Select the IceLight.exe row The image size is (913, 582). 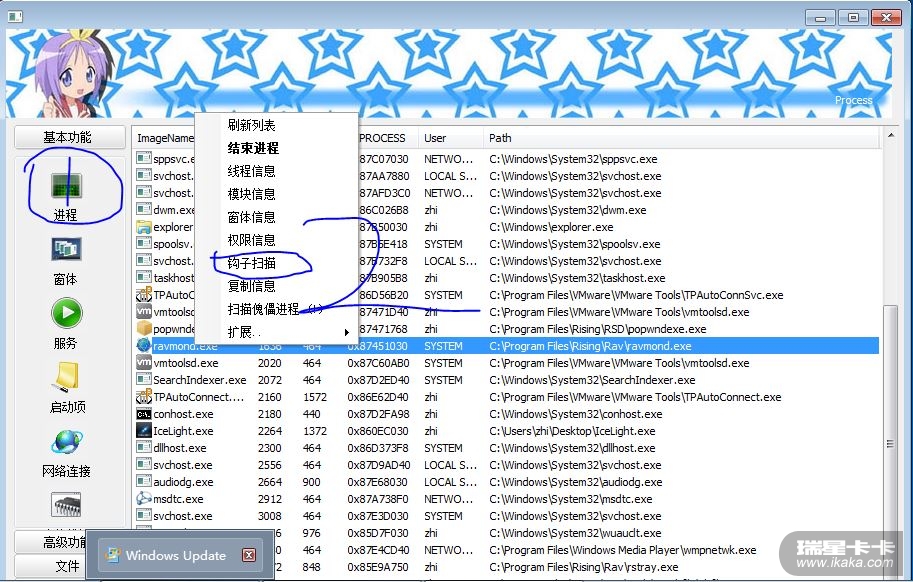point(507,431)
